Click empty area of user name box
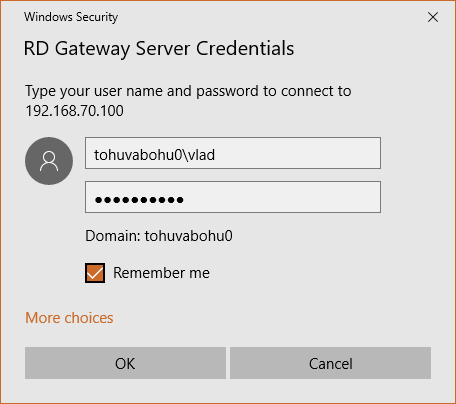Image resolution: width=456 pixels, height=404 pixels. 300,153
